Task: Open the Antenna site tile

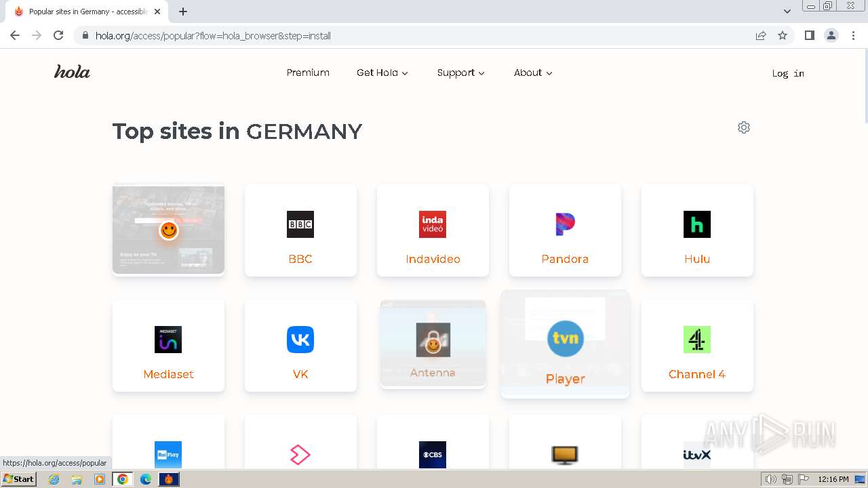Action: click(x=433, y=344)
